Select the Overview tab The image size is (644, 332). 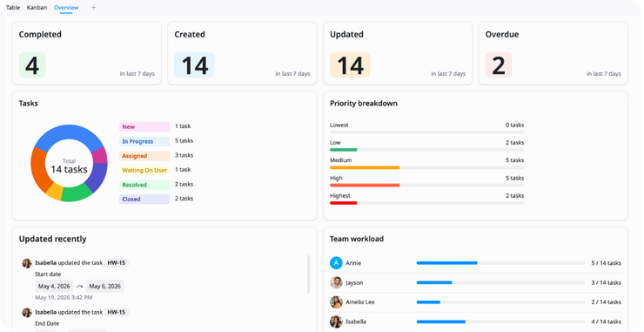[x=66, y=7]
